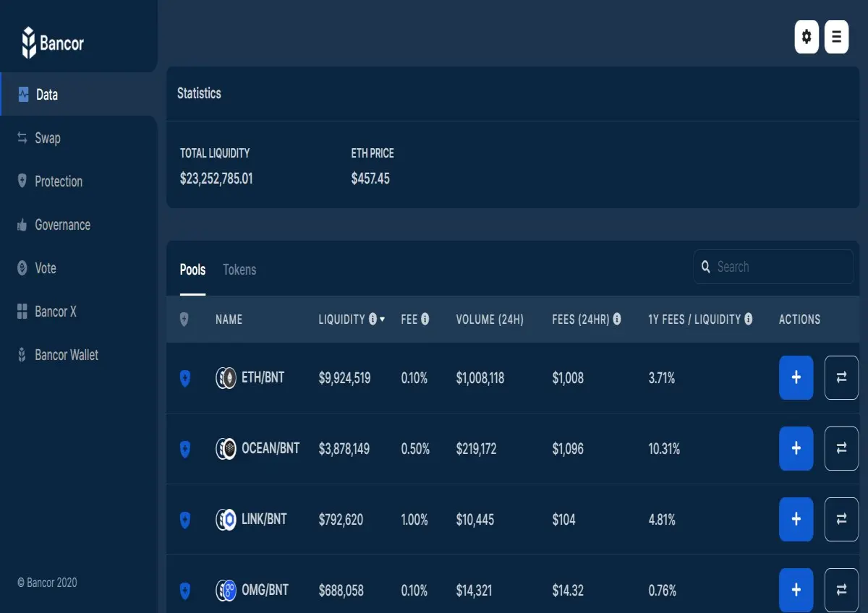Click the FEES (24HR) info icon

click(x=617, y=319)
